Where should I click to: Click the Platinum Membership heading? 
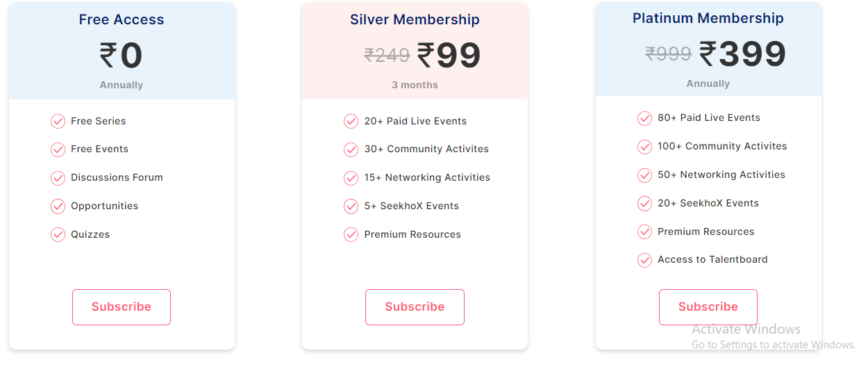click(708, 19)
